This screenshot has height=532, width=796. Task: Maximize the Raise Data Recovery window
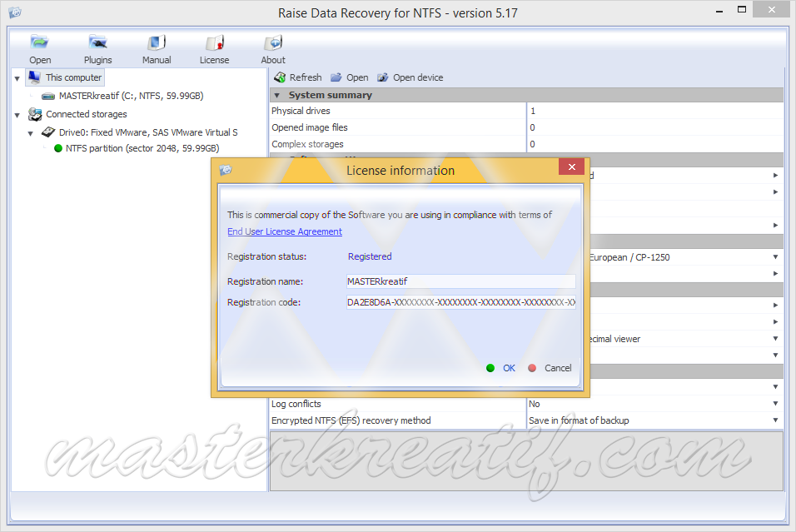pyautogui.click(x=742, y=10)
